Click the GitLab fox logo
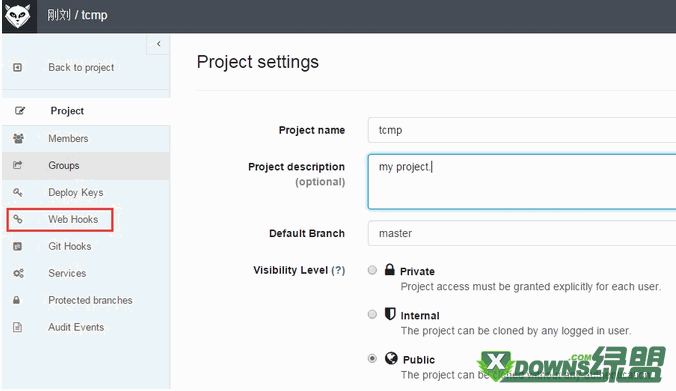Image resolution: width=676 pixels, height=391 pixels. [18, 16]
